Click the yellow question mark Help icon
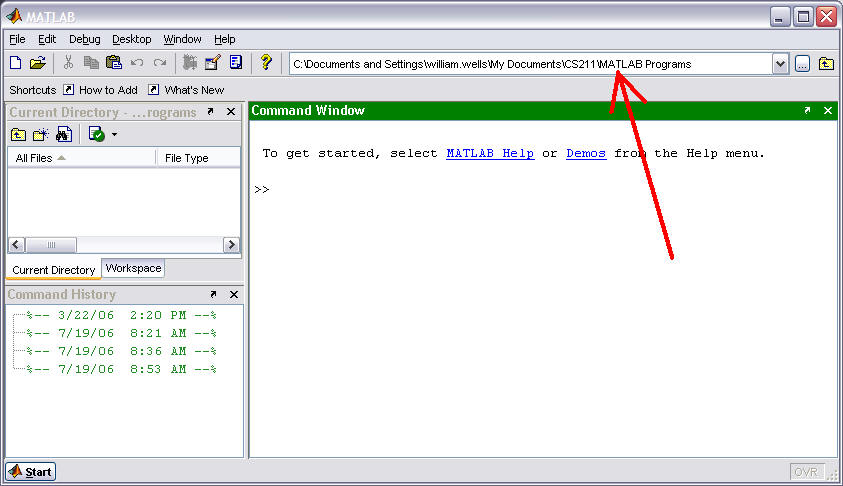Viewport: 843px width, 486px height. 265,63
